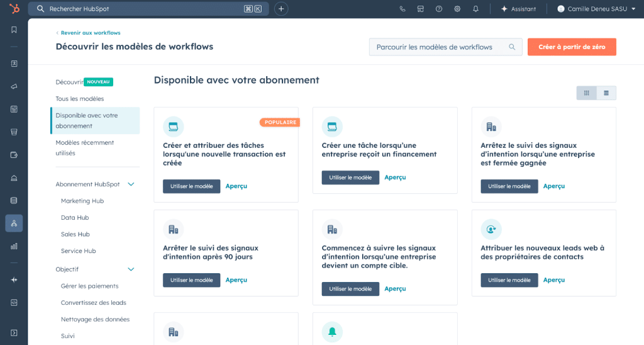Select Modèles récemment utilisés in sidebar
The height and width of the screenshot is (345, 644).
(x=85, y=147)
